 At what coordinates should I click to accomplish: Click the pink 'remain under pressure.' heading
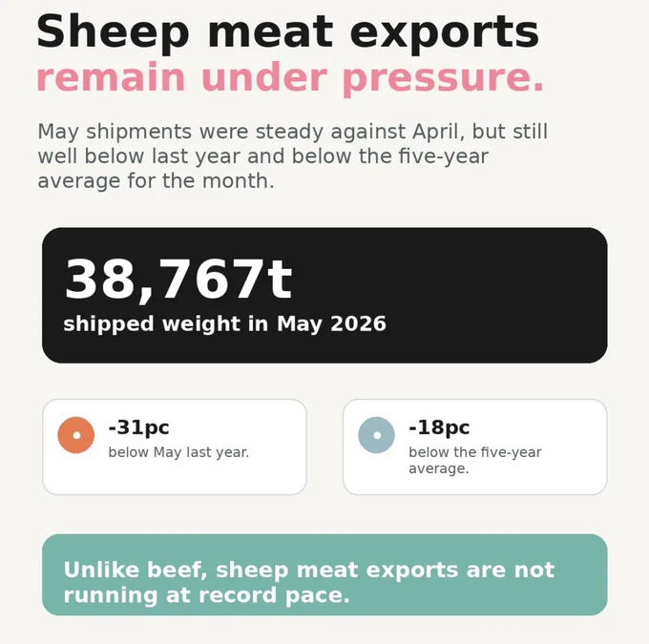click(x=290, y=78)
